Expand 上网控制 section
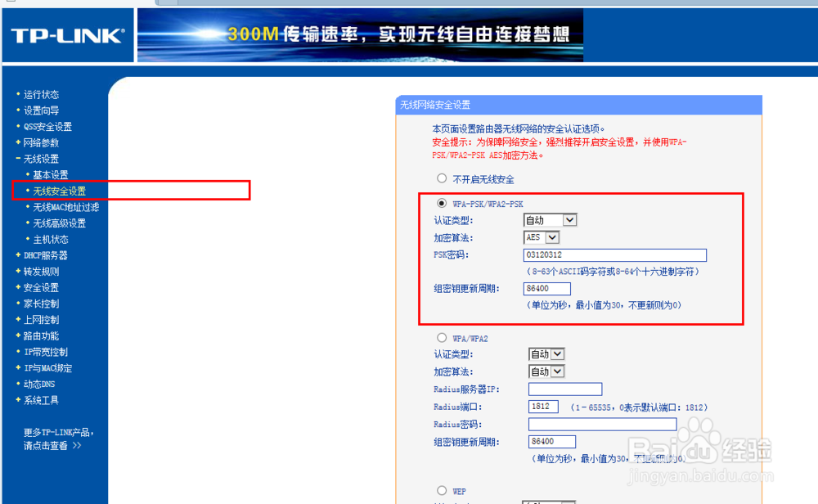 point(41,320)
